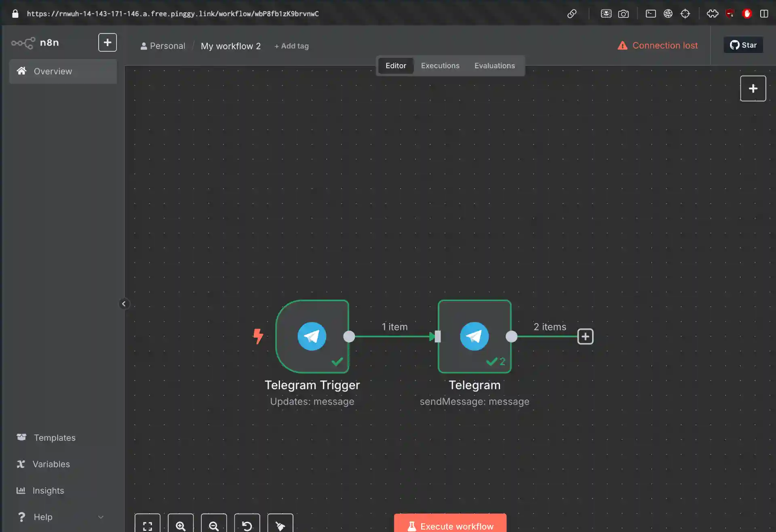This screenshot has width=776, height=532.
Task: Click the Telegram Trigger node label
Action: point(312,385)
